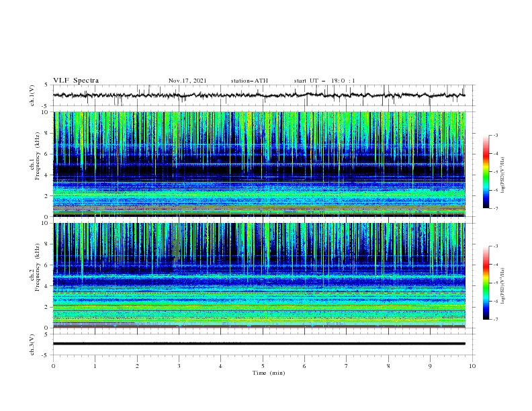Click the "start UT = 18:0 :1" text
The image size is (532, 411).
coord(324,81)
